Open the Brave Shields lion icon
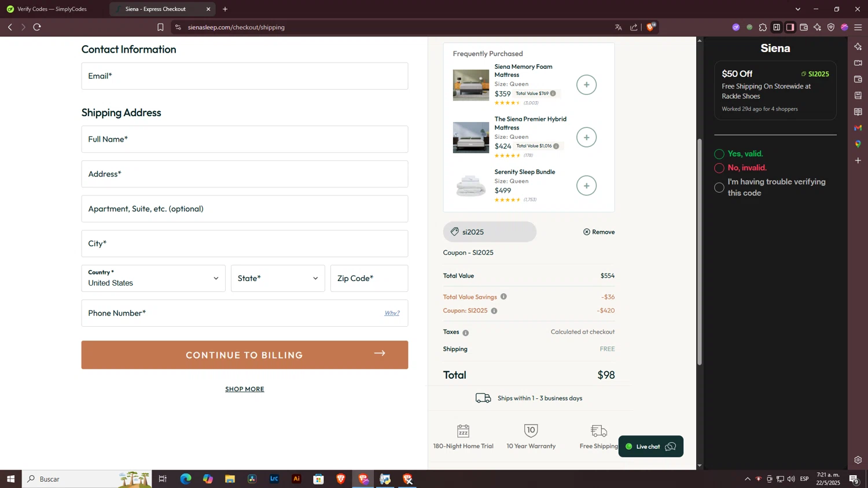The height and width of the screenshot is (488, 868). pyautogui.click(x=651, y=27)
